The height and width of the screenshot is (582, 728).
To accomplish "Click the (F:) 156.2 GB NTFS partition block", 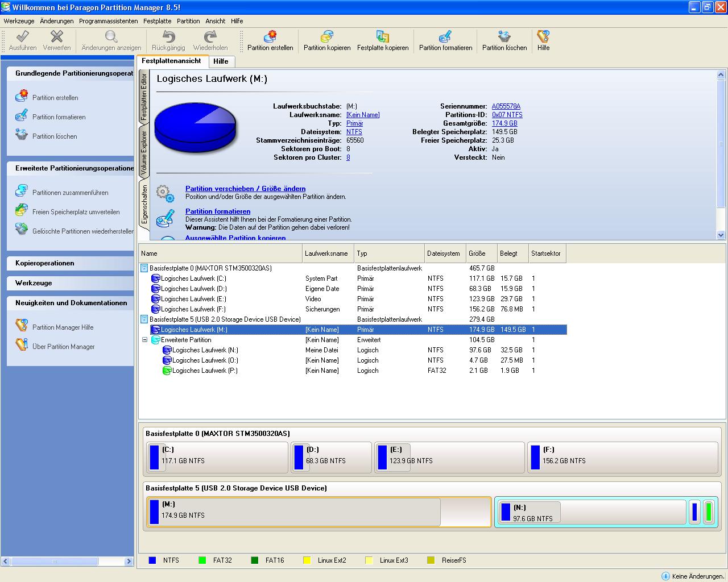I will [x=623, y=458].
